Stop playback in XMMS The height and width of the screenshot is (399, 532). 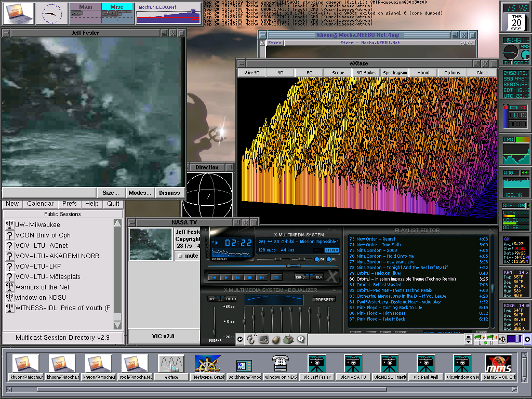coord(250,277)
